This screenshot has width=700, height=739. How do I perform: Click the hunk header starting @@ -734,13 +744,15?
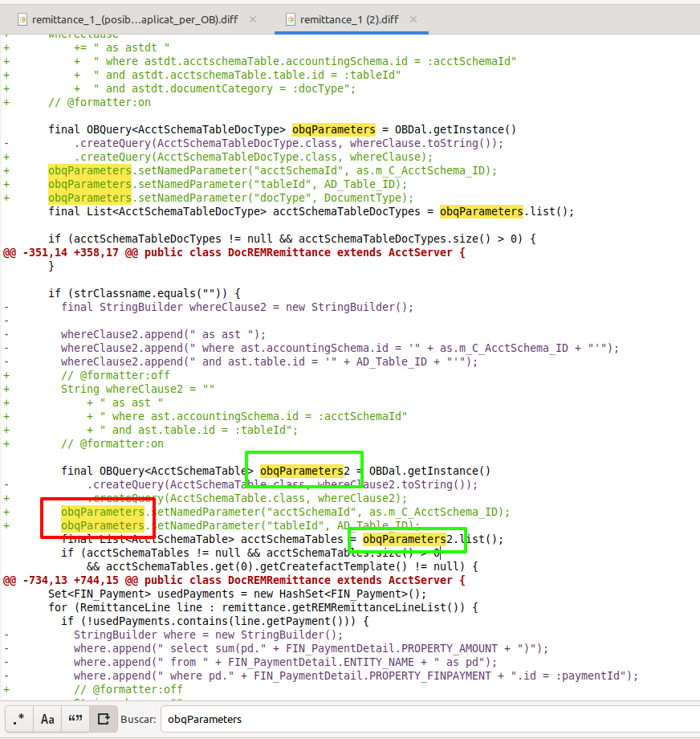click(x=234, y=580)
